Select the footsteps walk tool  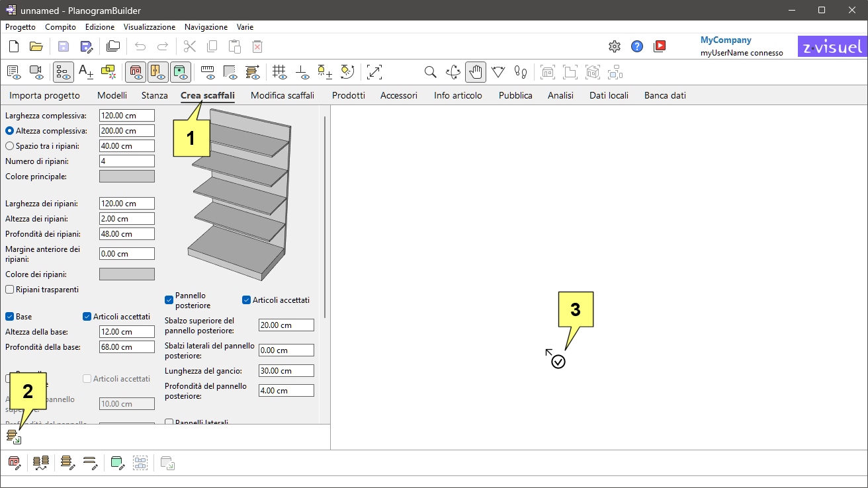tap(521, 72)
